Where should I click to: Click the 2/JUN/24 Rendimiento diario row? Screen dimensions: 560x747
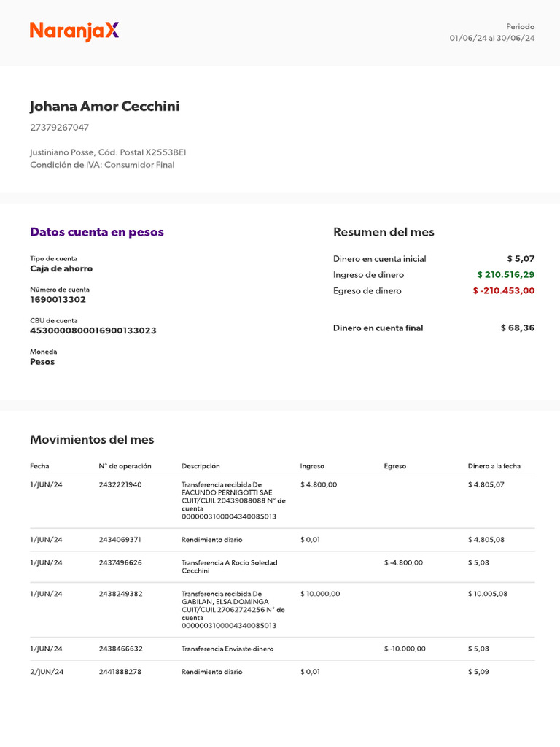click(282, 672)
